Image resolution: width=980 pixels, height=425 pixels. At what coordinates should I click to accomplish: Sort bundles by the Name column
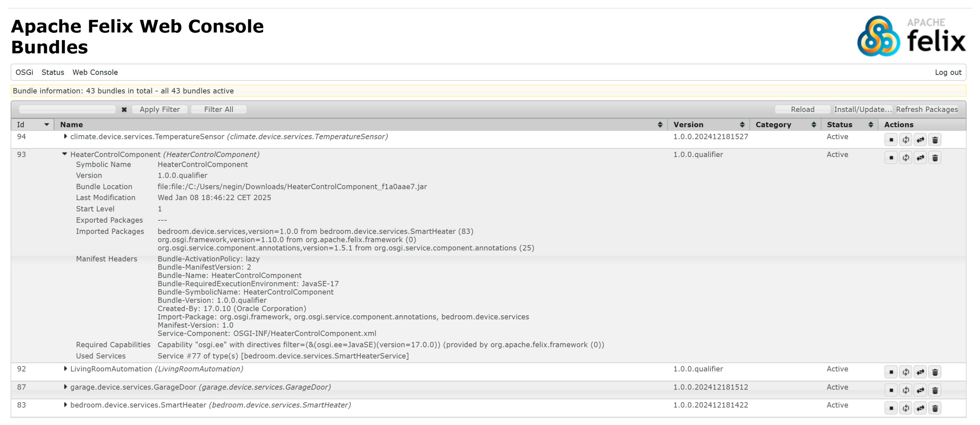[361, 125]
